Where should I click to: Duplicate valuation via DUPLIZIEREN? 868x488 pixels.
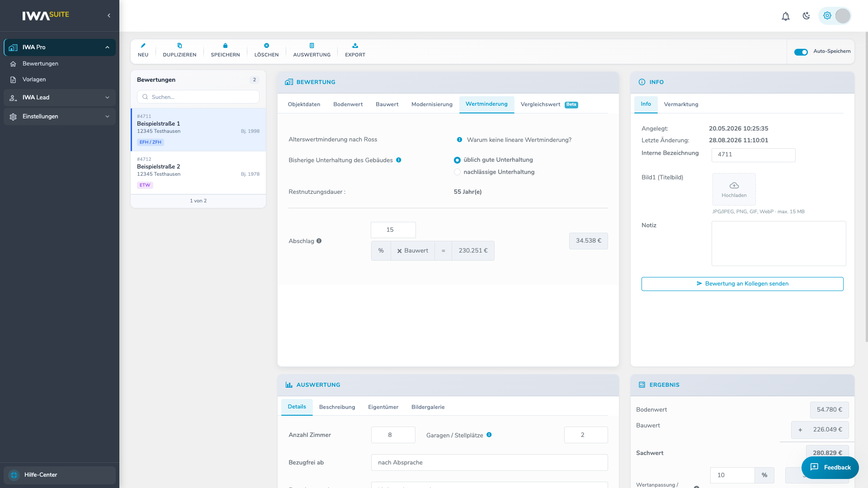point(179,51)
